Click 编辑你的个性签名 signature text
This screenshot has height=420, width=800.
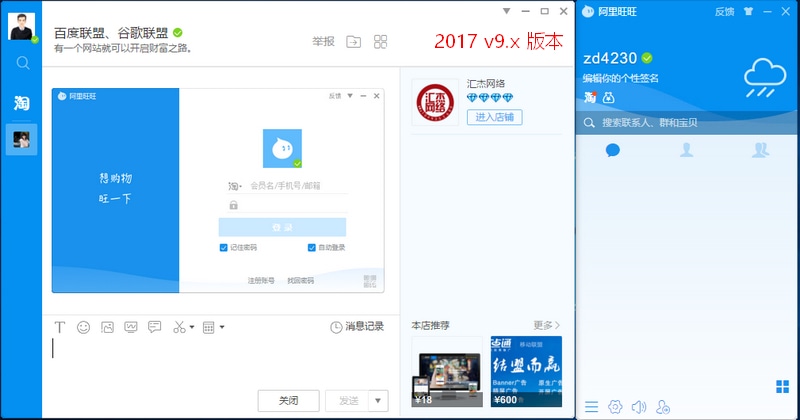point(620,78)
